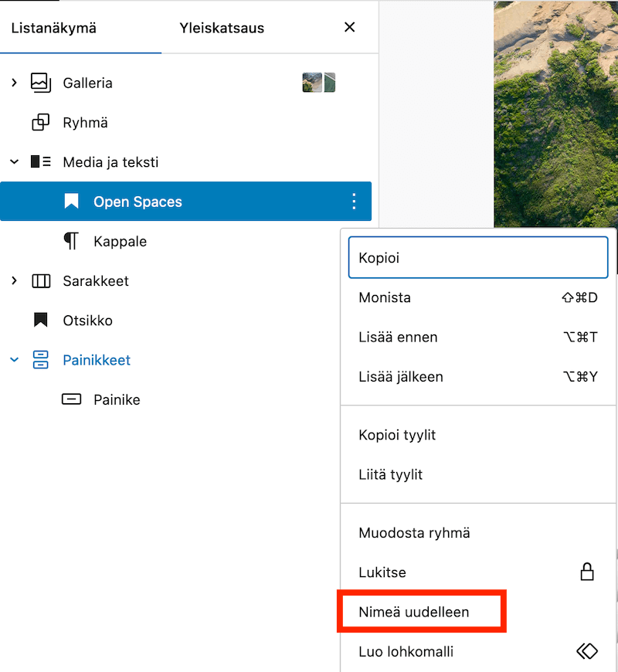Collapse the Media ja teksti block

tap(14, 162)
